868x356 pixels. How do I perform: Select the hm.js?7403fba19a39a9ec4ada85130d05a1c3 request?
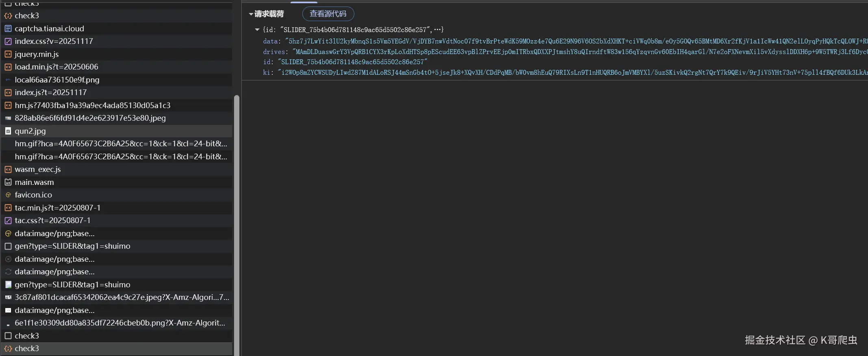click(116, 105)
